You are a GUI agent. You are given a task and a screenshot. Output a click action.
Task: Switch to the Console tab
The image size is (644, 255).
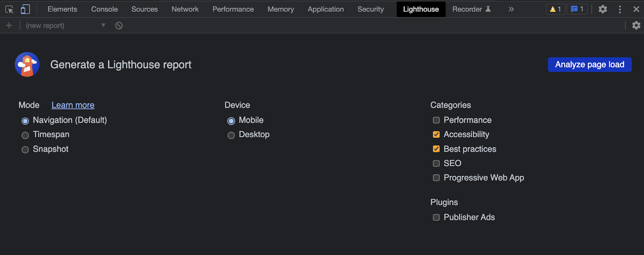click(x=105, y=9)
